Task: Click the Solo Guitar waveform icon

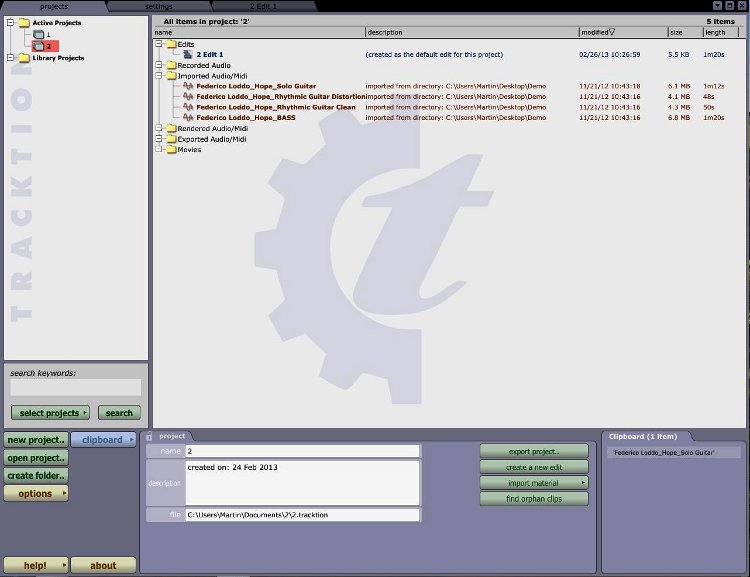Action: click(188, 86)
